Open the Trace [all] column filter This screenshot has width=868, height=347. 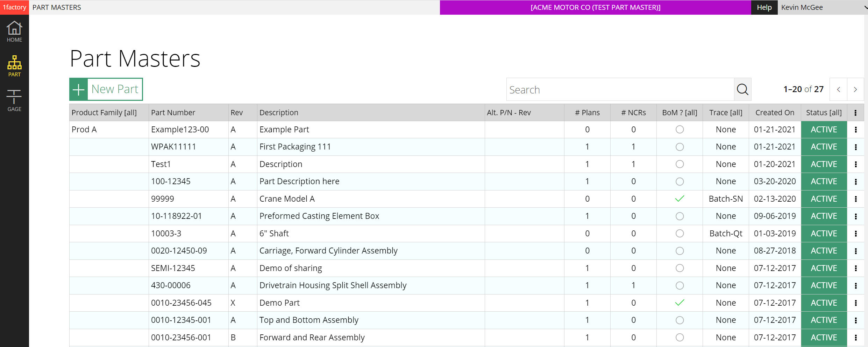[x=726, y=113]
